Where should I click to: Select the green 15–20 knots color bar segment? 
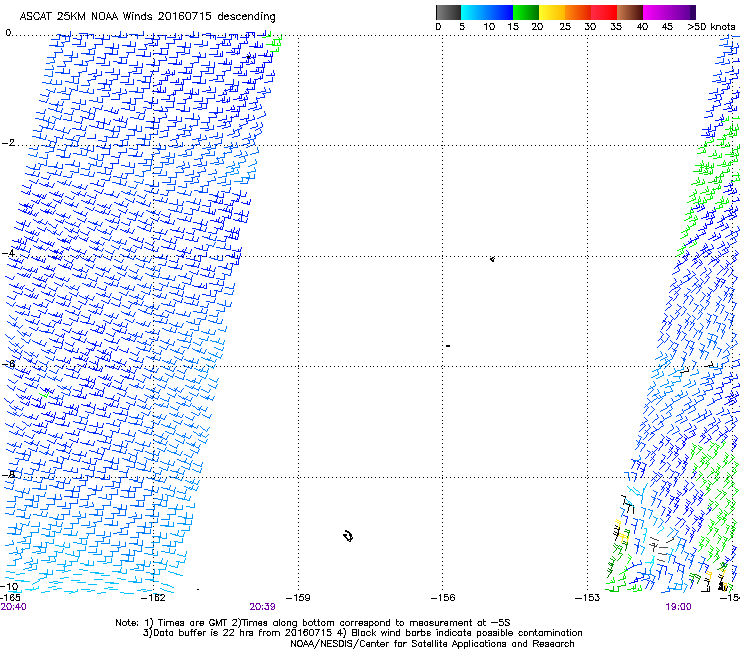coord(526,12)
